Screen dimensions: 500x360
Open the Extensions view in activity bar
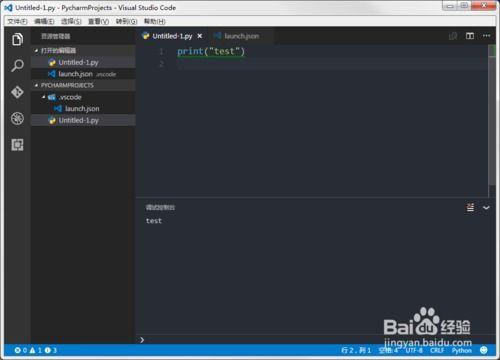(17, 145)
